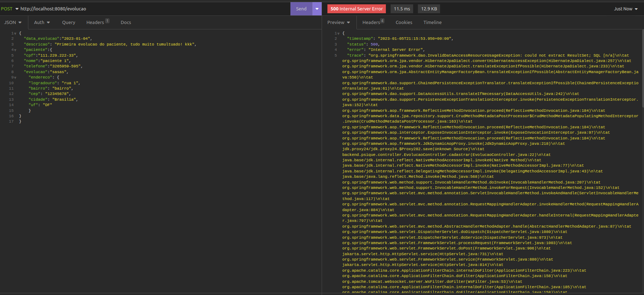Image resolution: width=644 pixels, height=295 pixels.
Task: Click the cpf value 111.229.222-33
Action: (x=57, y=56)
